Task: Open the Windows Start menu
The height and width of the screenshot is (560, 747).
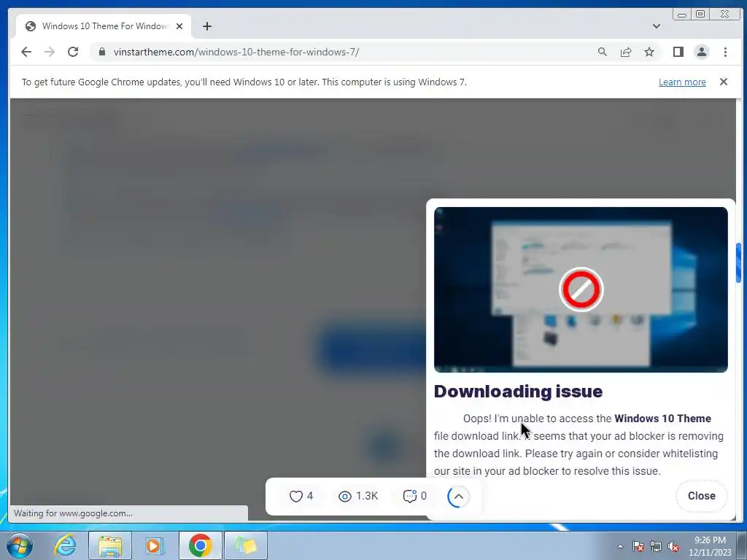Action: 19,545
